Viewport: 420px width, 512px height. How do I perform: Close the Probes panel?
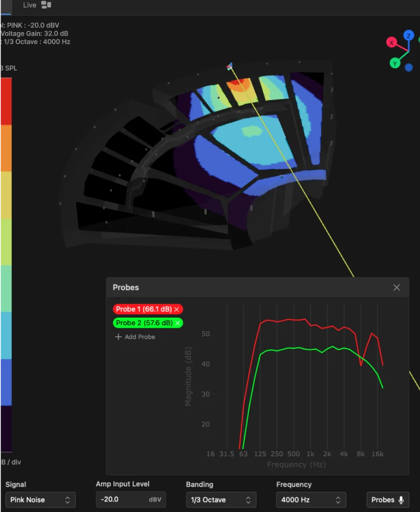(x=396, y=287)
